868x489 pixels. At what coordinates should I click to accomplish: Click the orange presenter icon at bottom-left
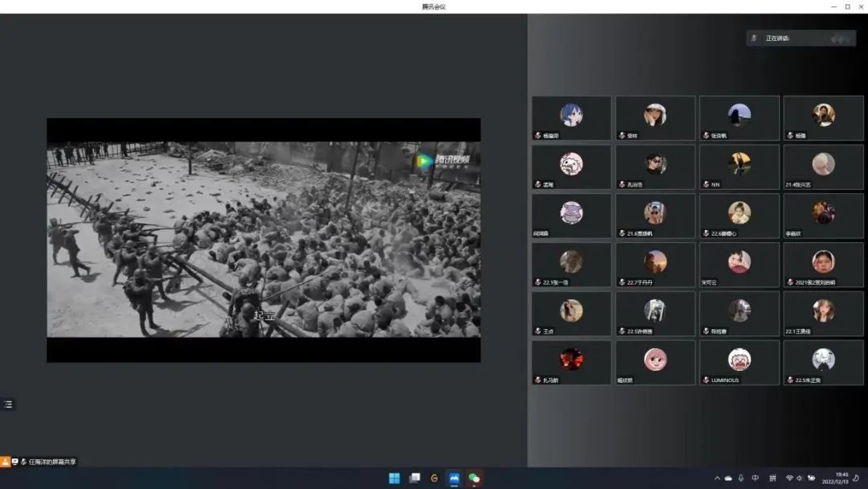coord(6,462)
